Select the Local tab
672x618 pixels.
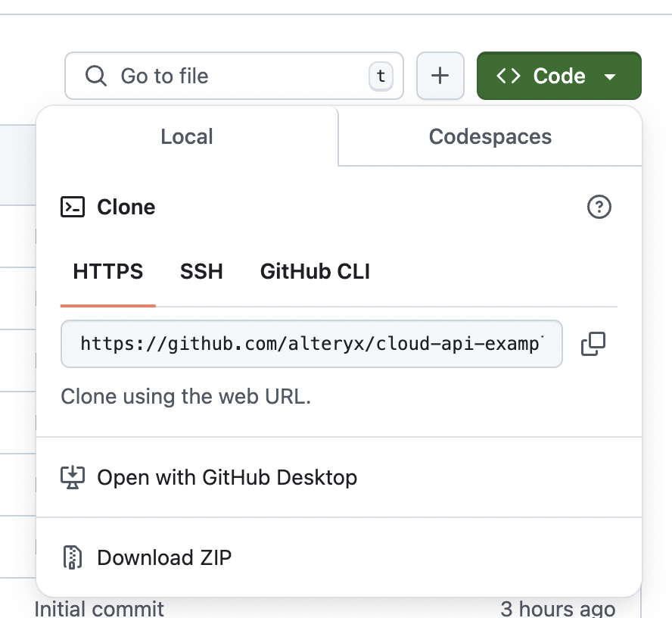click(187, 136)
